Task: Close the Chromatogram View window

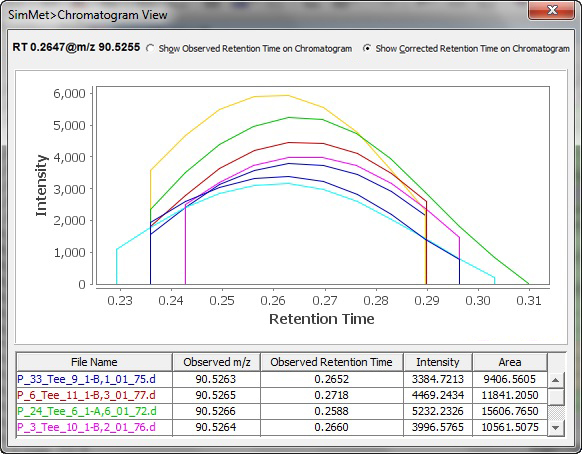Action: click(551, 10)
